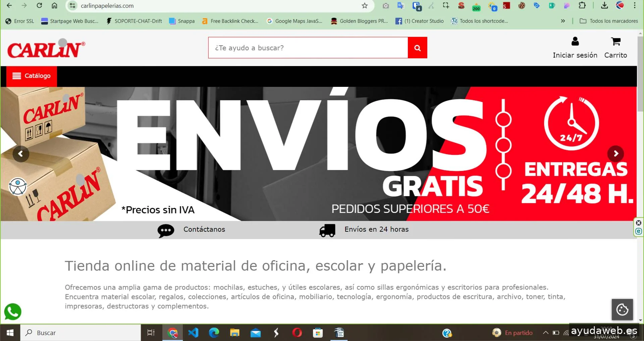Click the Envíos en 24 horas link
The image size is (644, 341).
click(x=376, y=229)
